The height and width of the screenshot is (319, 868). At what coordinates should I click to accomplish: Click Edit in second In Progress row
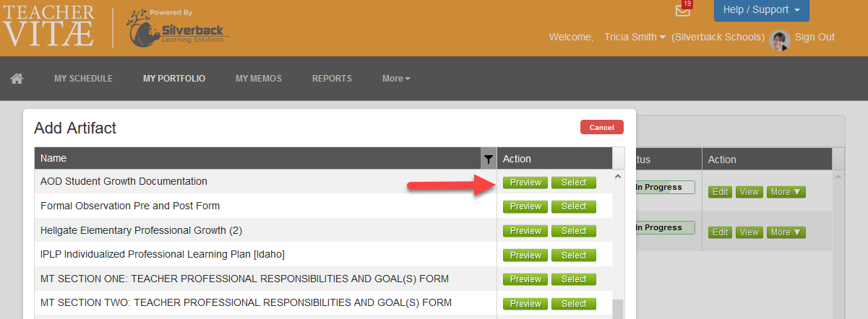coord(720,232)
